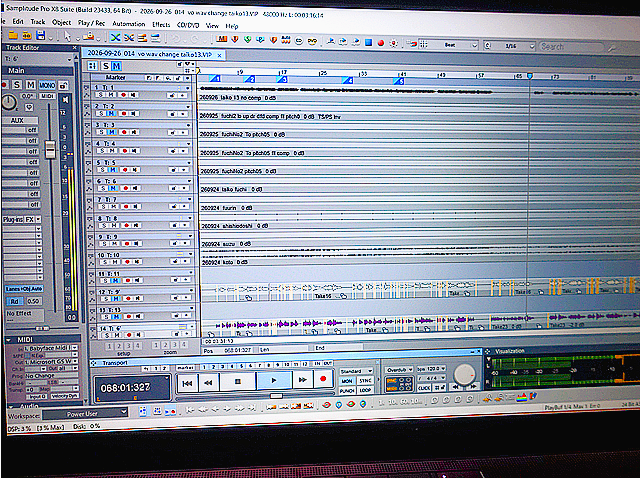The width and height of the screenshot is (640, 478).
Task: Click the Rd automation read button
Action: pyautogui.click(x=14, y=301)
